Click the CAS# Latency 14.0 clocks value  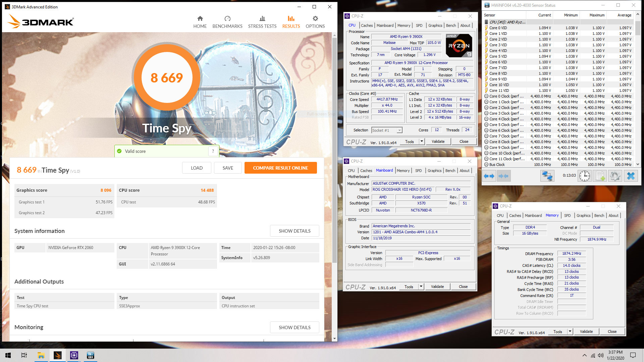click(x=572, y=265)
